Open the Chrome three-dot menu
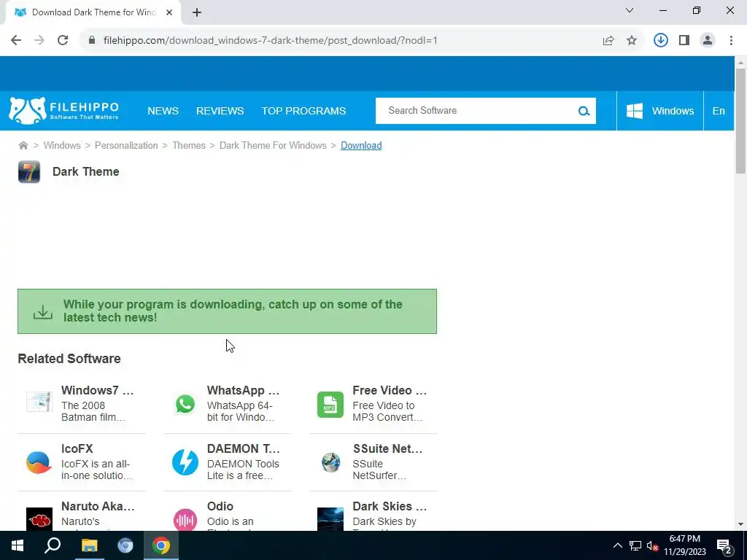The width and height of the screenshot is (747, 560). click(x=731, y=41)
